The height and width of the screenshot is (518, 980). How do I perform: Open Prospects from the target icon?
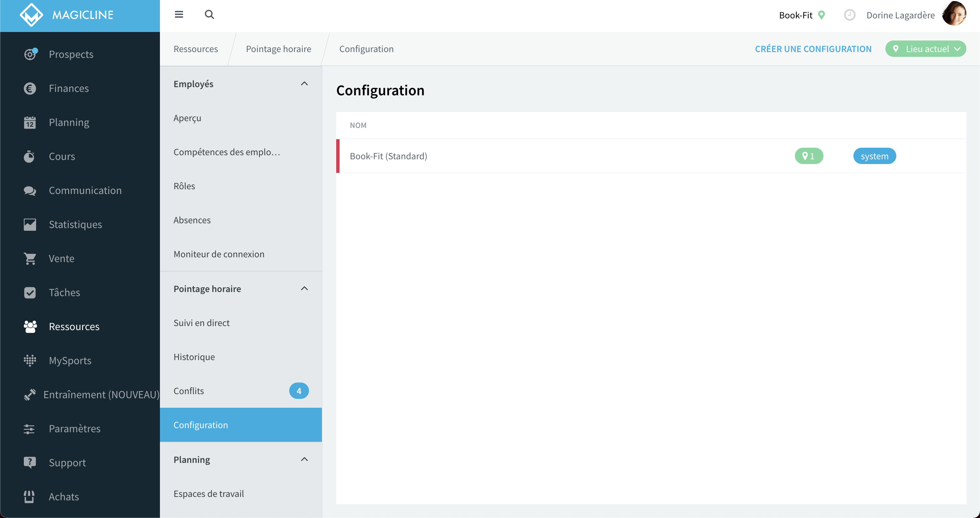(x=30, y=54)
